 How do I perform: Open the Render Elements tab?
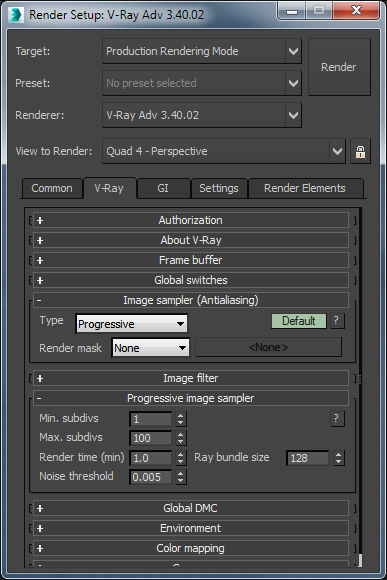[x=305, y=188]
